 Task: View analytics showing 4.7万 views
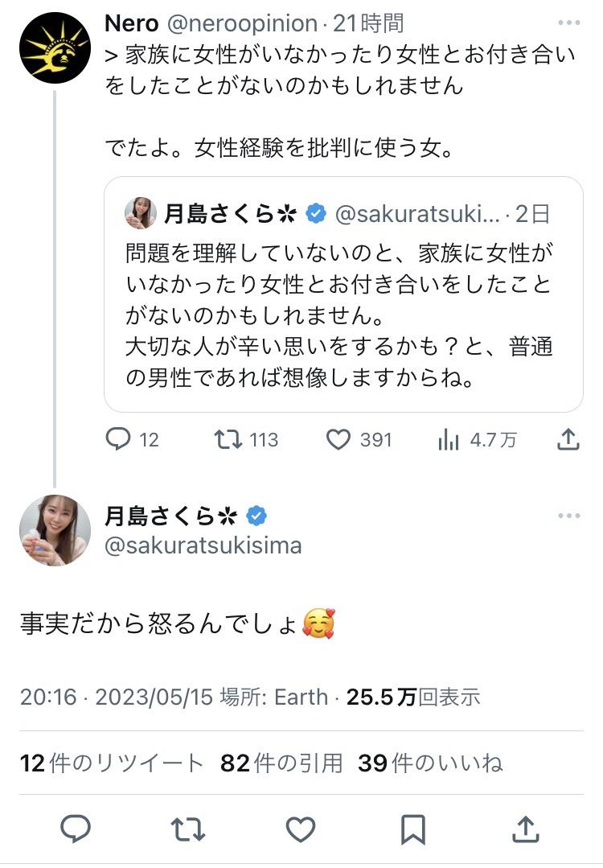449,439
